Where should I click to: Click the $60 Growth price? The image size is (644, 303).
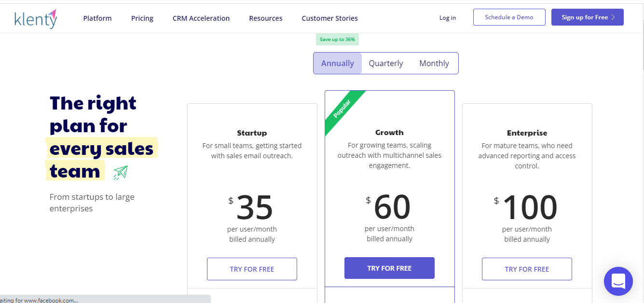click(388, 207)
